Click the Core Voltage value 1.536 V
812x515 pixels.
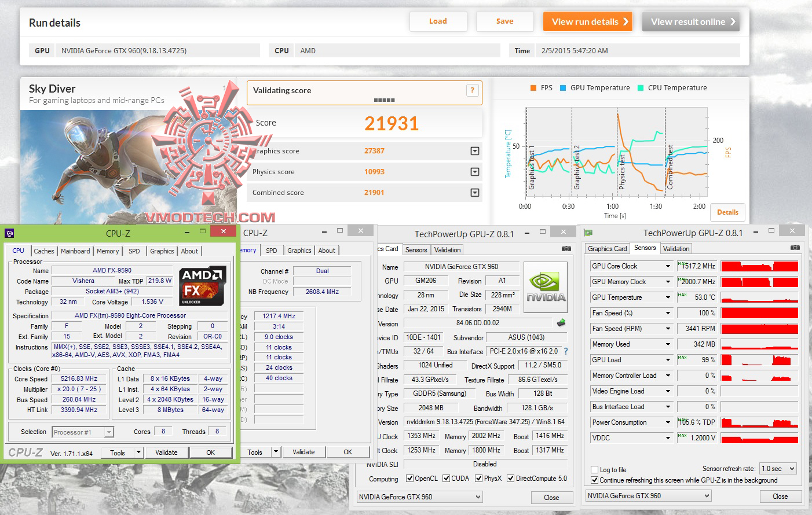pyautogui.click(x=152, y=301)
